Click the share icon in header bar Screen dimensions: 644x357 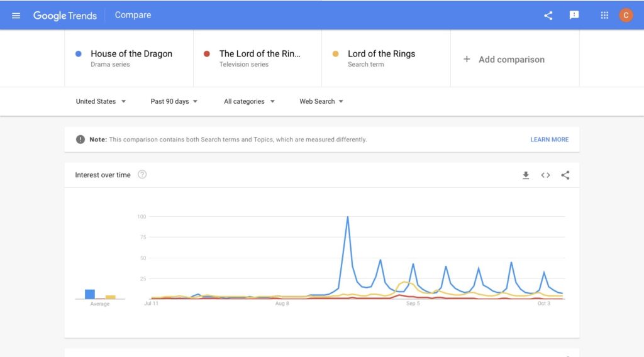coord(548,16)
